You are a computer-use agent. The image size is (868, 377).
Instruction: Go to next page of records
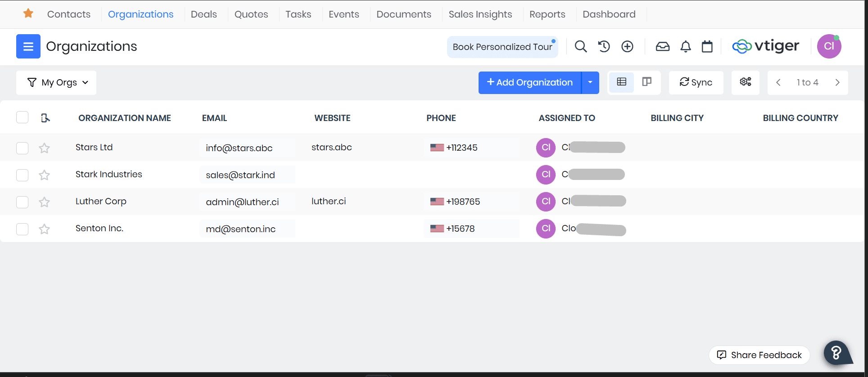(837, 82)
